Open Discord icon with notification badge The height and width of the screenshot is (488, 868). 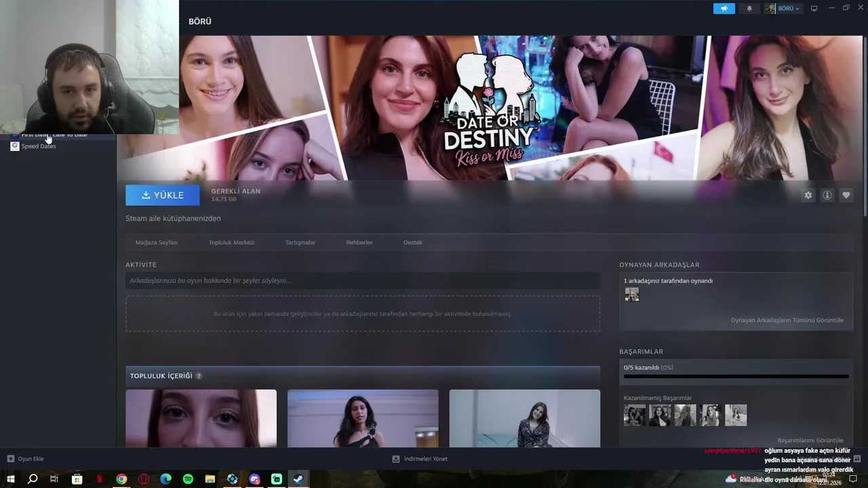(254, 479)
